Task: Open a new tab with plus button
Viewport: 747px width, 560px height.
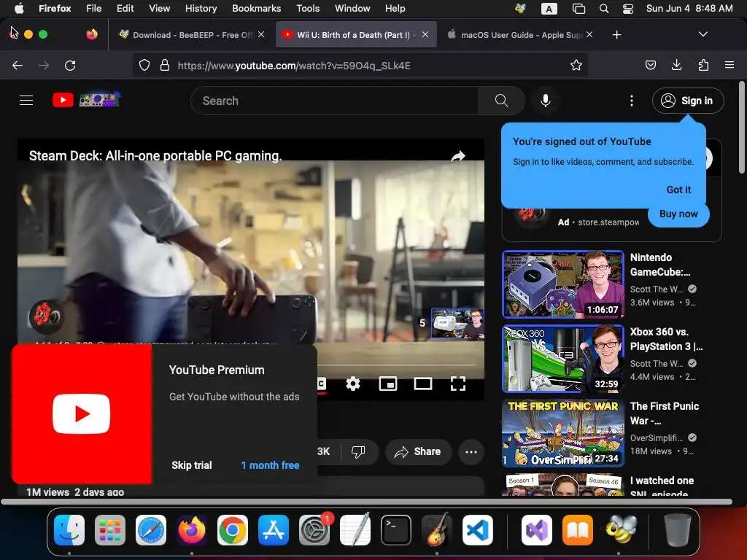Action: pos(616,35)
